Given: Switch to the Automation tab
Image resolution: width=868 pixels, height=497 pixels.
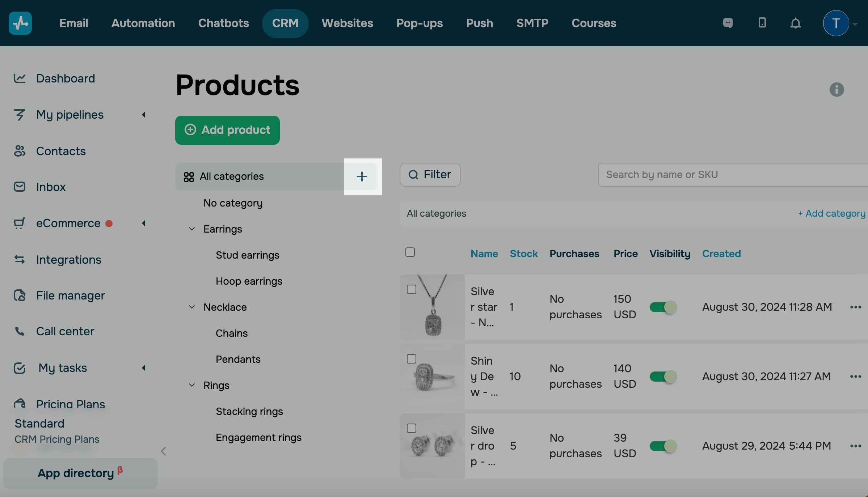Looking at the screenshot, I should (x=143, y=23).
